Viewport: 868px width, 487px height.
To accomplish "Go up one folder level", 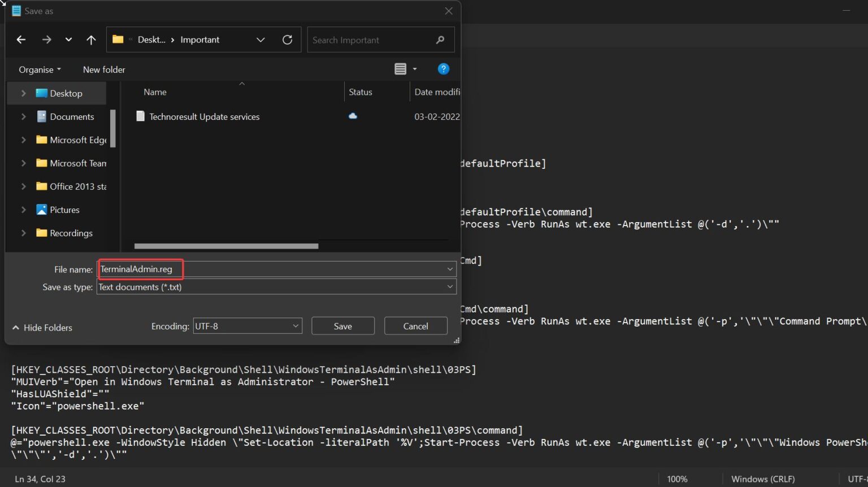I will coord(91,40).
